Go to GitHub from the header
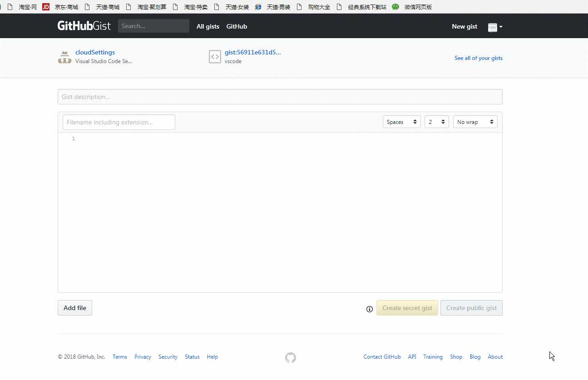The width and height of the screenshot is (588, 380). tap(237, 26)
